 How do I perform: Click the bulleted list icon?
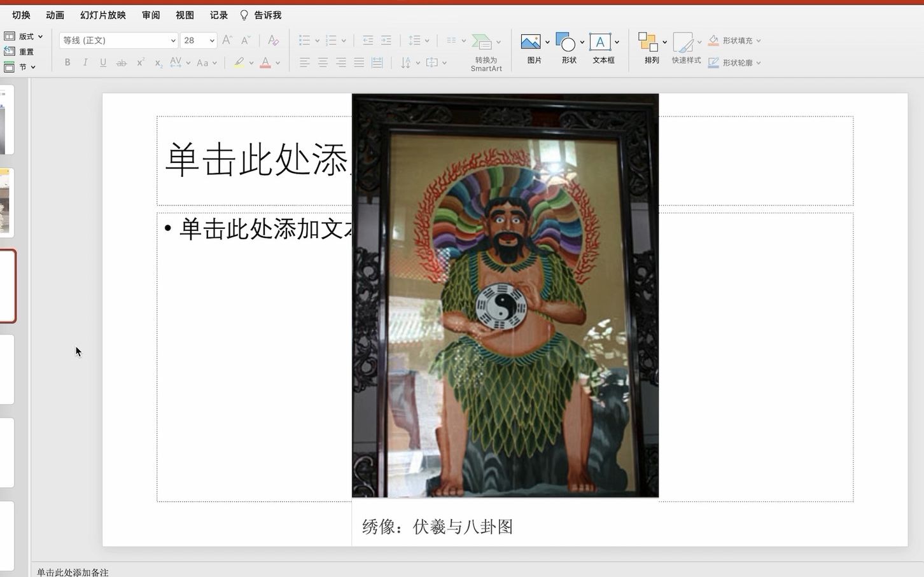(305, 40)
